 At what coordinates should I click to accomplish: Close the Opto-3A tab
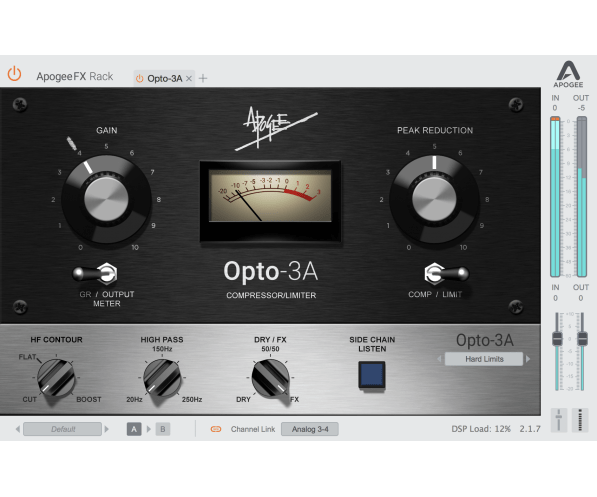point(189,78)
